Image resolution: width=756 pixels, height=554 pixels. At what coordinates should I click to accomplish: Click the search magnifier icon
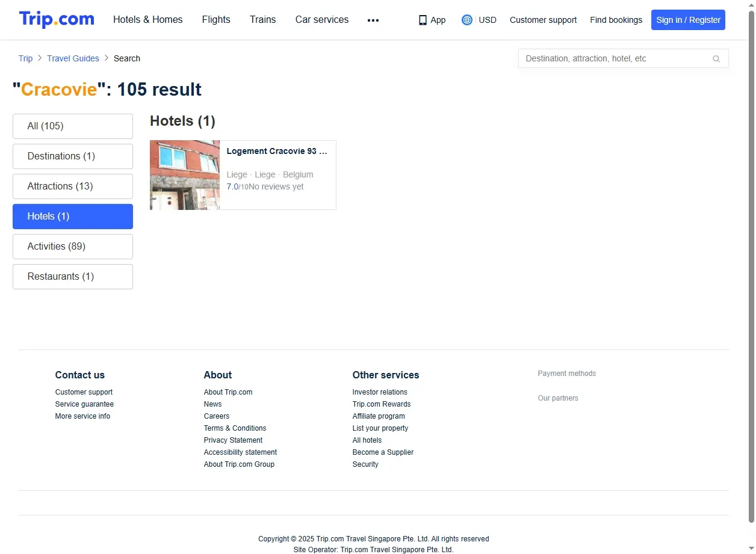pyautogui.click(x=716, y=58)
